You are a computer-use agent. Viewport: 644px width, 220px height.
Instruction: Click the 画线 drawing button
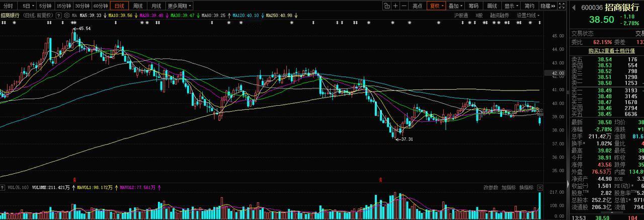(x=492, y=6)
